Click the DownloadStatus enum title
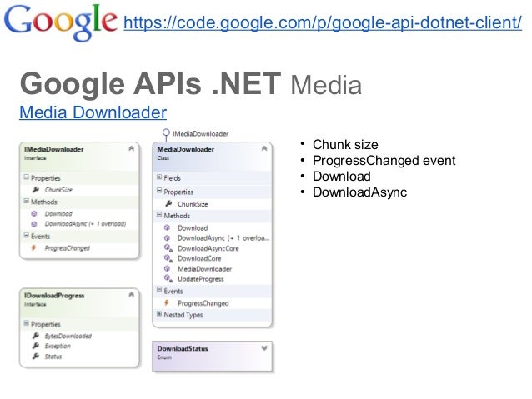Screen dimensions: 532x399 183,348
